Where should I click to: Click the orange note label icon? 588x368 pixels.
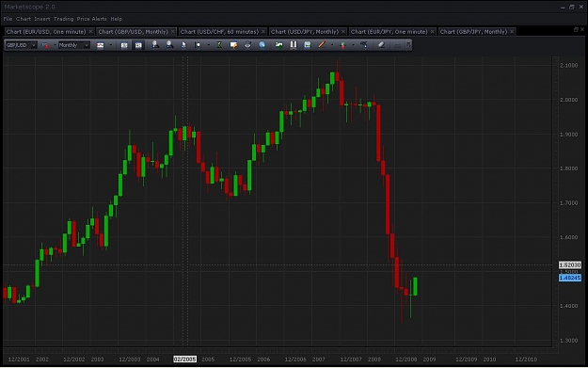[233, 45]
